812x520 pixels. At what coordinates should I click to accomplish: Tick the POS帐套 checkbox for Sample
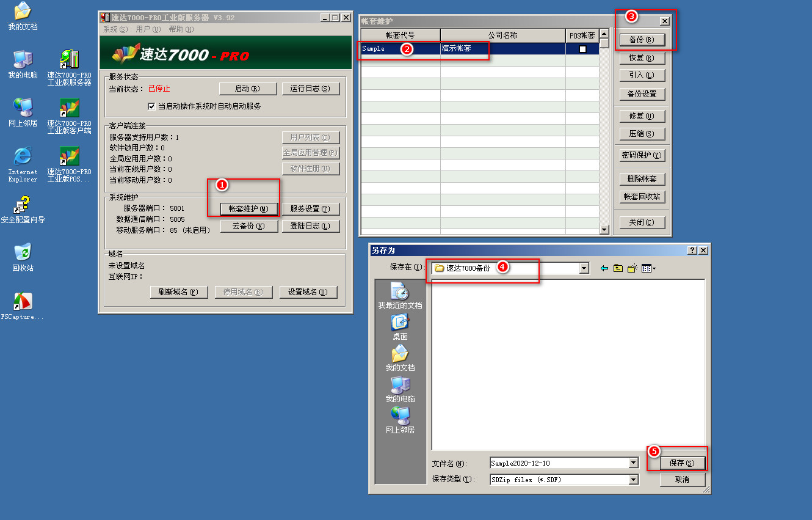[582, 49]
